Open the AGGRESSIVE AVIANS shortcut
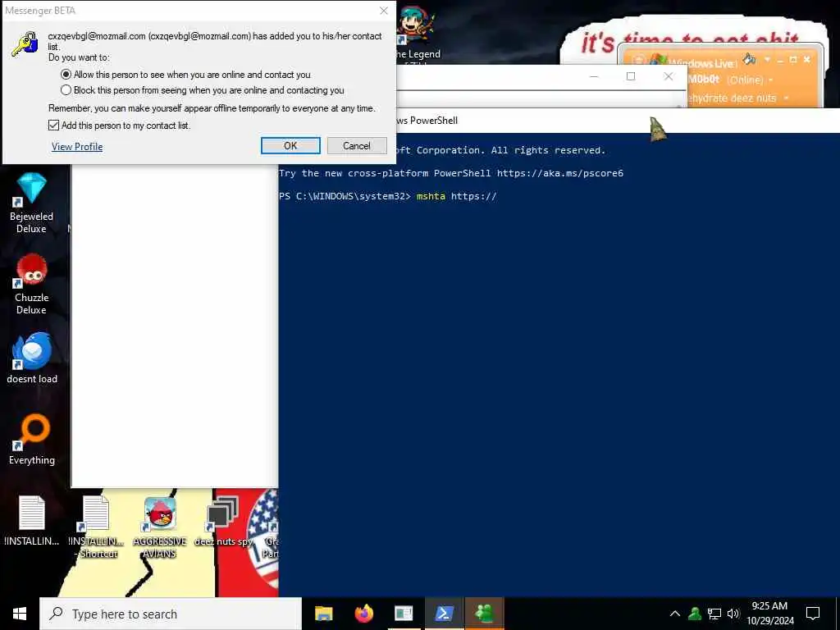 tap(160, 527)
